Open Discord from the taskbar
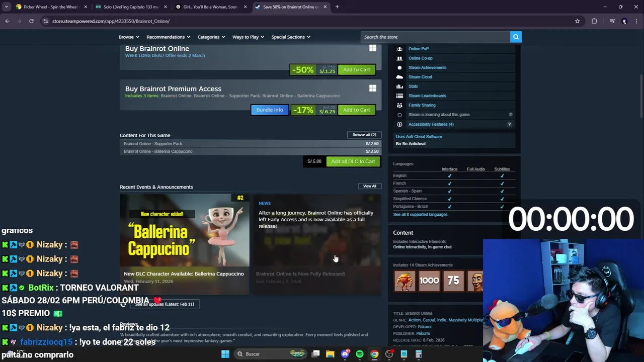 [x=345, y=354]
